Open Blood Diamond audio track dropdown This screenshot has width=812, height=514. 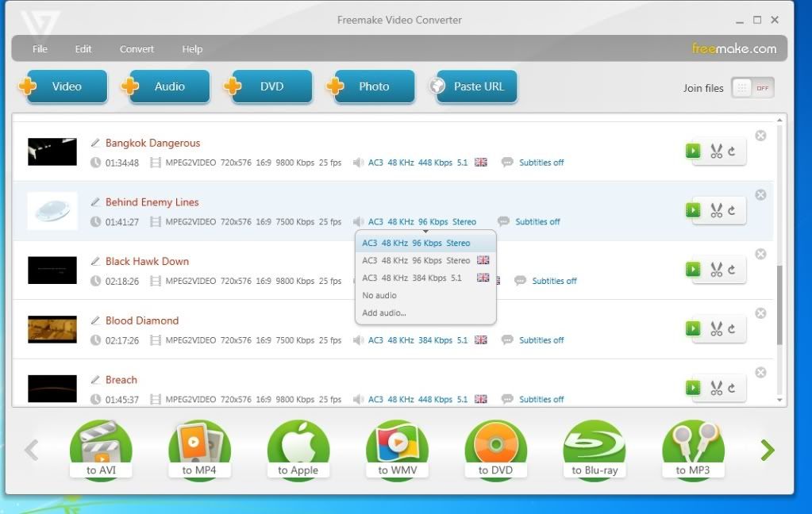(x=420, y=340)
